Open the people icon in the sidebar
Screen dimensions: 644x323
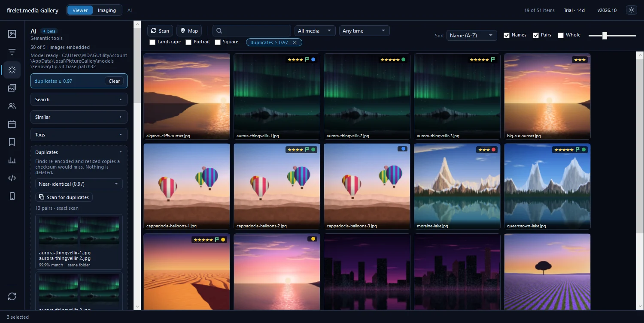click(12, 106)
